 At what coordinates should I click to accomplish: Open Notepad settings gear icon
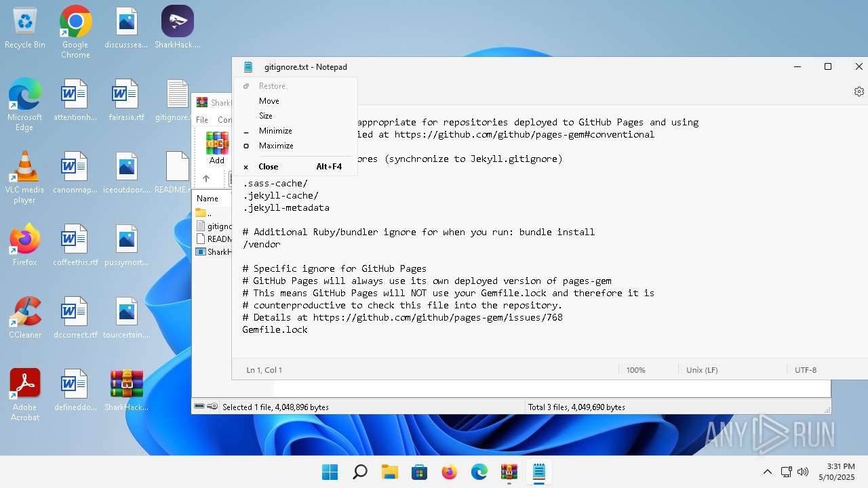[859, 91]
